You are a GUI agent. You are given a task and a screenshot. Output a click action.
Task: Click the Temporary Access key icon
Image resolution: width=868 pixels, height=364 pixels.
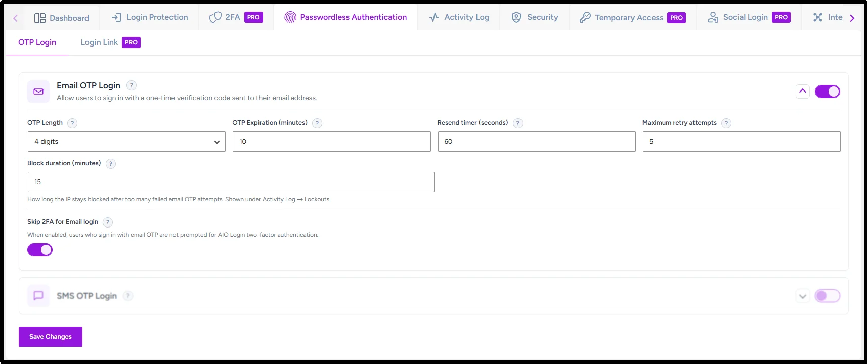click(585, 17)
